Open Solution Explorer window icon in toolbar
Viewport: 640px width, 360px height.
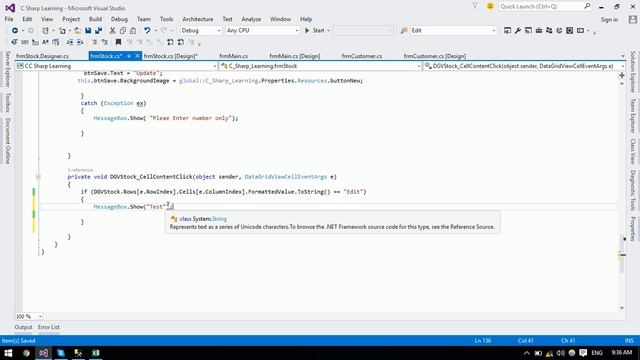click(507, 31)
